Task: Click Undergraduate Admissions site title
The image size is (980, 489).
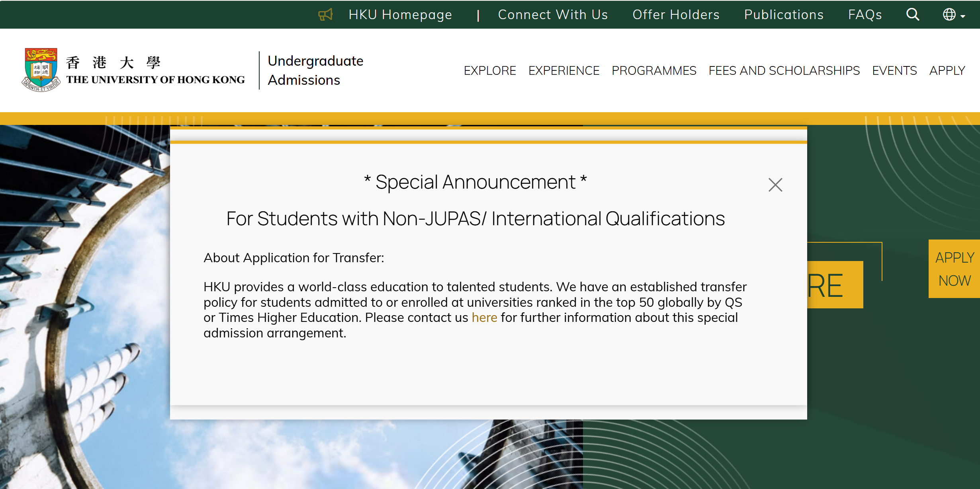Action: 315,70
